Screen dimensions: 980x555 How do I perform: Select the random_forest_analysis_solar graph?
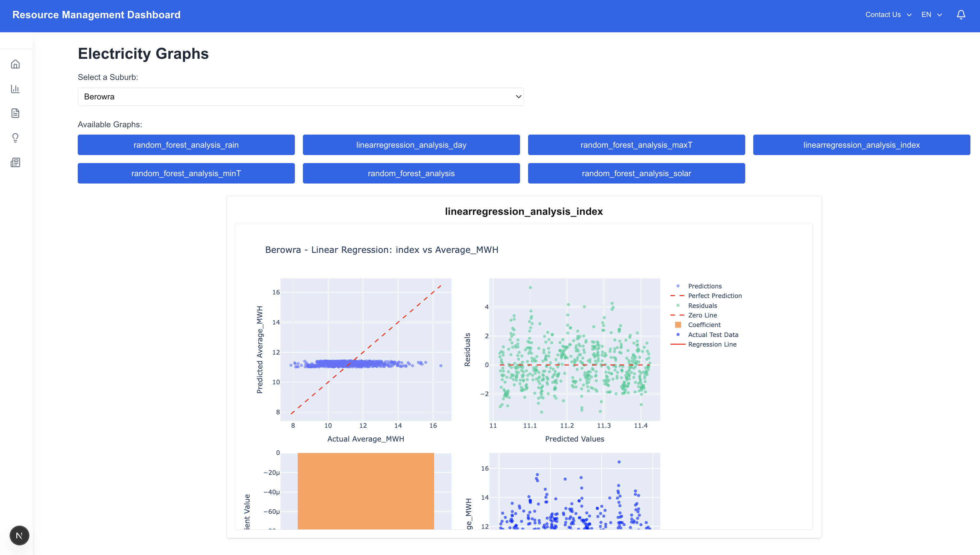pyautogui.click(x=636, y=173)
